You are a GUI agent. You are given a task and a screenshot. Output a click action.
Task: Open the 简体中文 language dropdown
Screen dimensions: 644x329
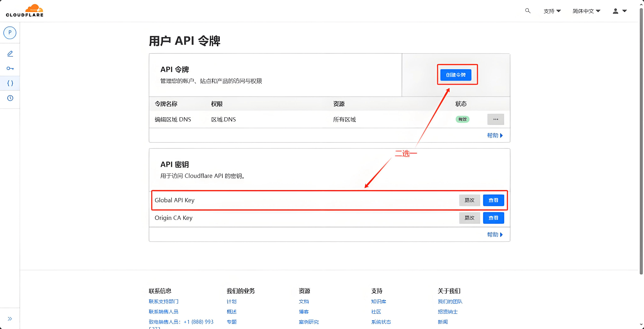(586, 11)
